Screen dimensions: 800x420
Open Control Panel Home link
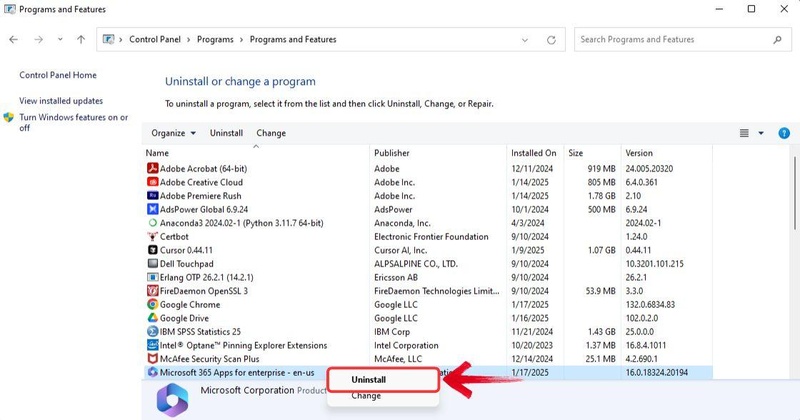[58, 75]
